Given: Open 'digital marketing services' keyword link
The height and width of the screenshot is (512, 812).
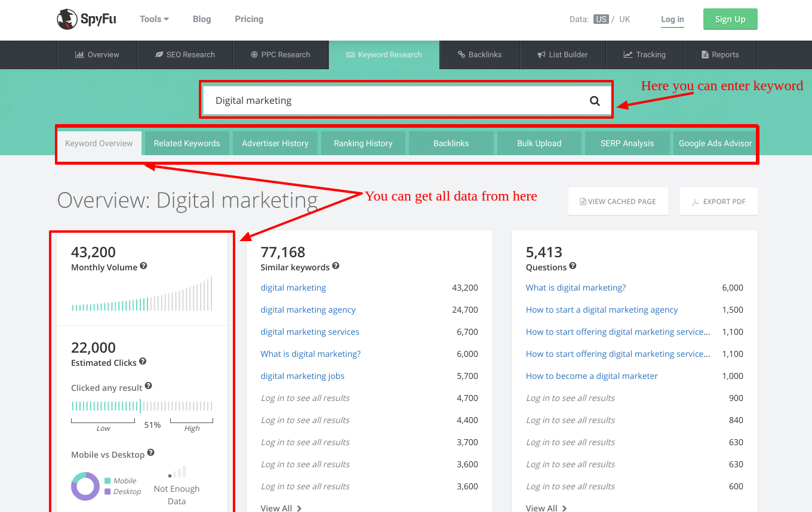Looking at the screenshot, I should 310,332.
